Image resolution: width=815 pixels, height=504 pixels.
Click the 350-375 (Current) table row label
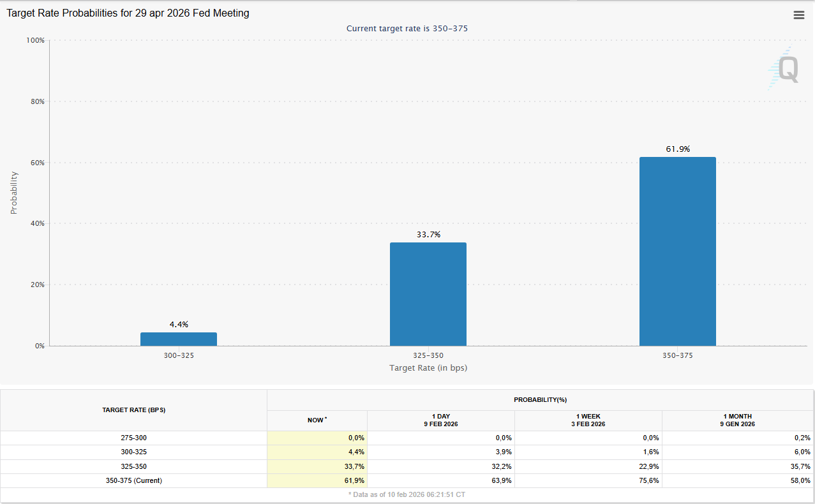point(133,480)
